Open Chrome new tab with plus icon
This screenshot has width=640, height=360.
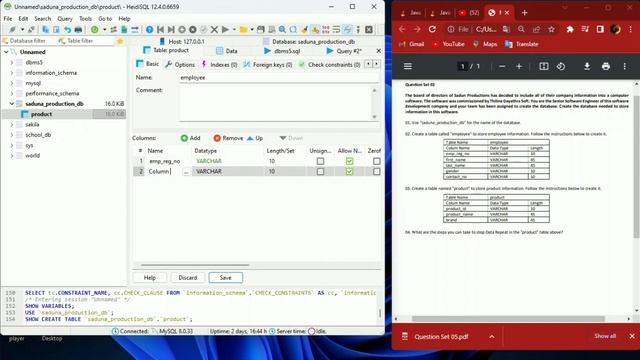(524, 13)
